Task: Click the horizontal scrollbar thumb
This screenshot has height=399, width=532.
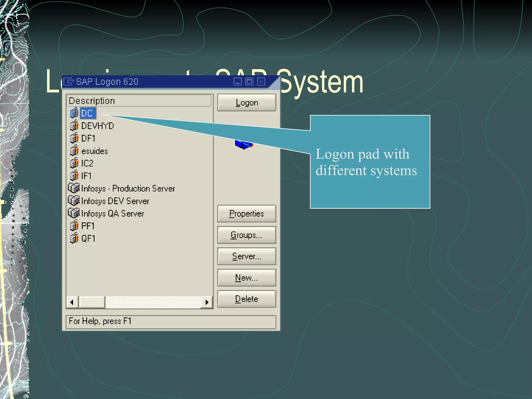Action: 92,302
